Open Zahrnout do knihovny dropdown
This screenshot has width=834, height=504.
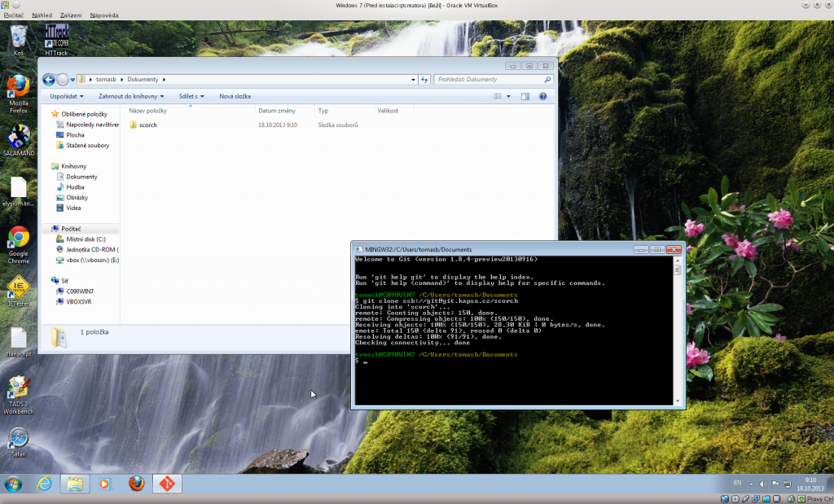point(131,96)
